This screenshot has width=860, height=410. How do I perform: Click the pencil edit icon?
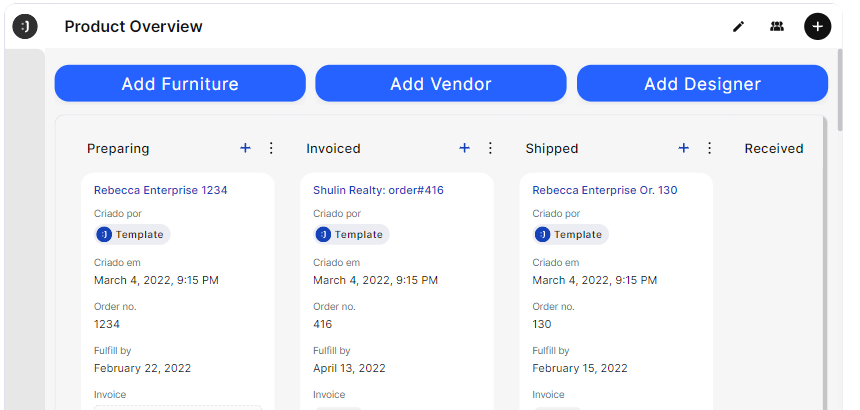pyautogui.click(x=739, y=27)
